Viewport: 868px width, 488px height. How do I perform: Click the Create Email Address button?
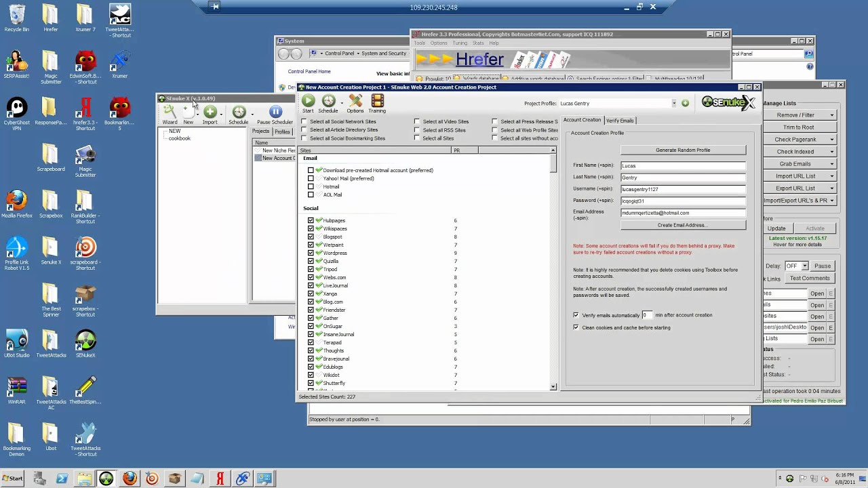point(683,225)
